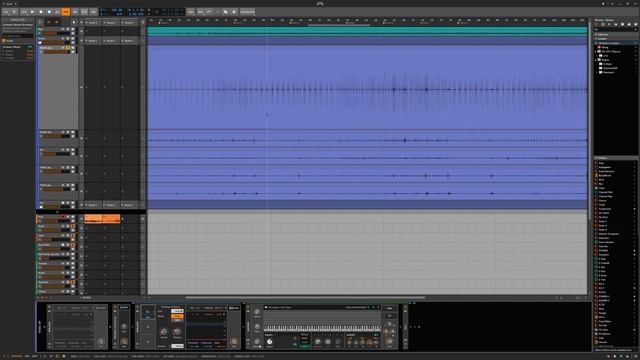Click the arranger horizontal scrollbar

pos(305,298)
